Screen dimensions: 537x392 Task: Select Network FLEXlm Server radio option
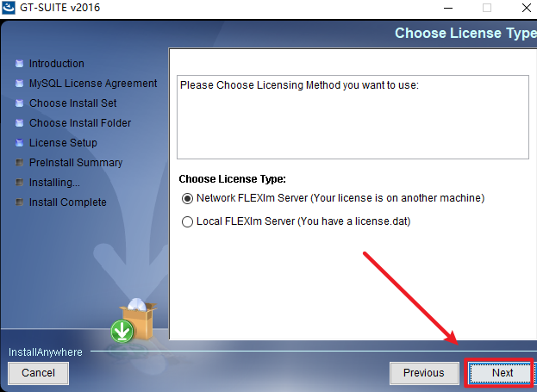[187, 198]
